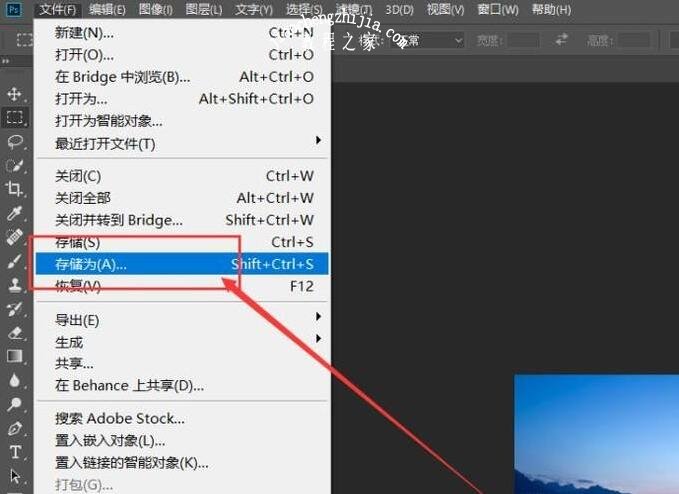Select the Eraser tool
The height and width of the screenshot is (494, 679).
[x=15, y=333]
